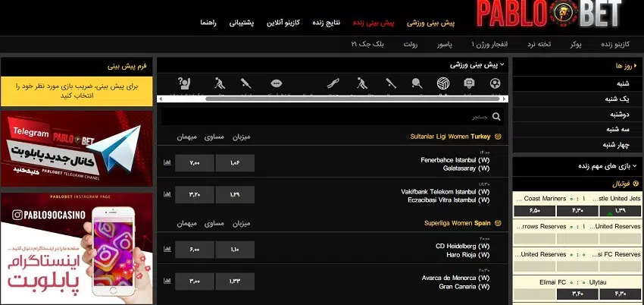The image size is (644, 305).
Task: Select the volleyball sport icon
Action: coord(443,84)
